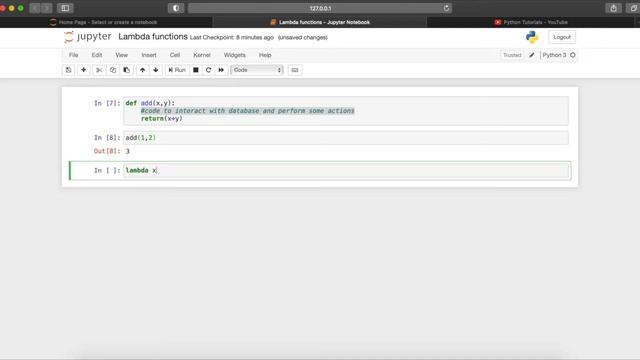Paste cells below icon

[127, 70]
